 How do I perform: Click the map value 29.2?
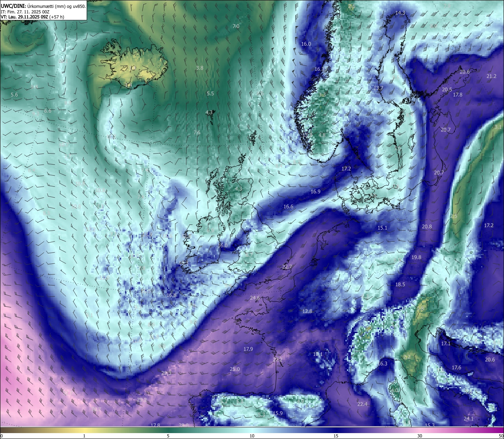pyautogui.click(x=142, y=400)
